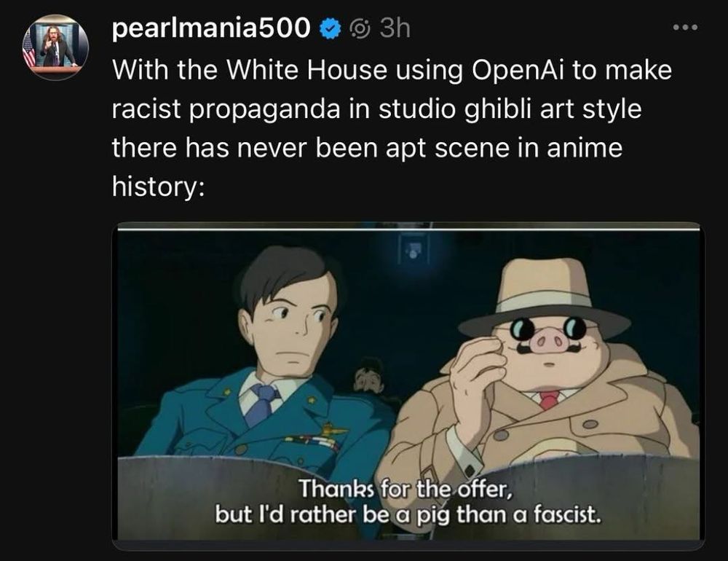Image resolution: width=728 pixels, height=561 pixels.
Task: Visit the pearlmania500 username link
Action: pyautogui.click(x=211, y=28)
